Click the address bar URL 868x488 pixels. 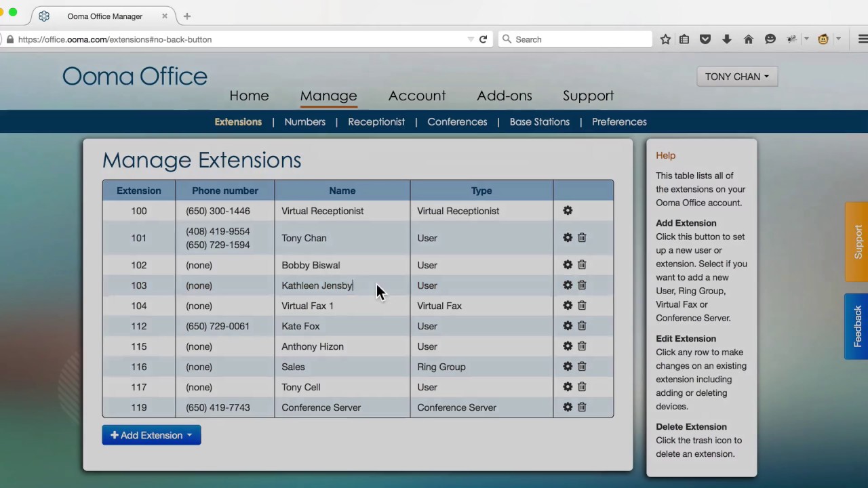pos(115,39)
